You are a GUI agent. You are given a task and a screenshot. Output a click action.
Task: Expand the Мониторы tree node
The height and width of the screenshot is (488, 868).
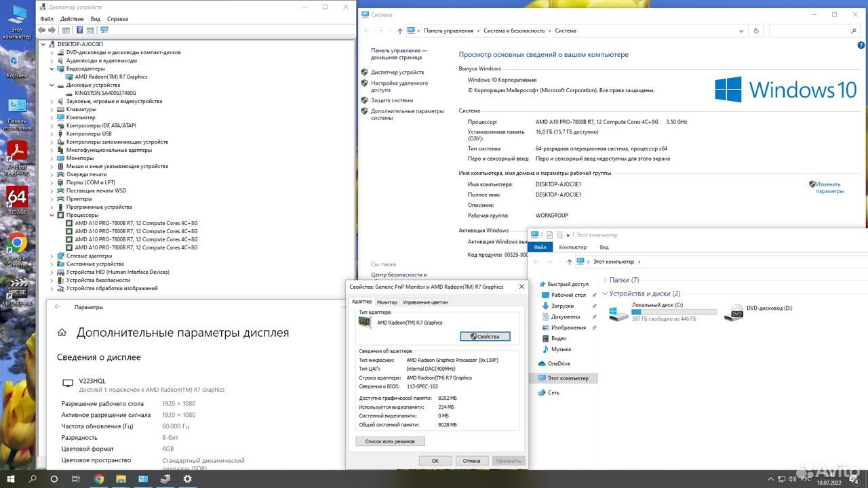pyautogui.click(x=52, y=158)
